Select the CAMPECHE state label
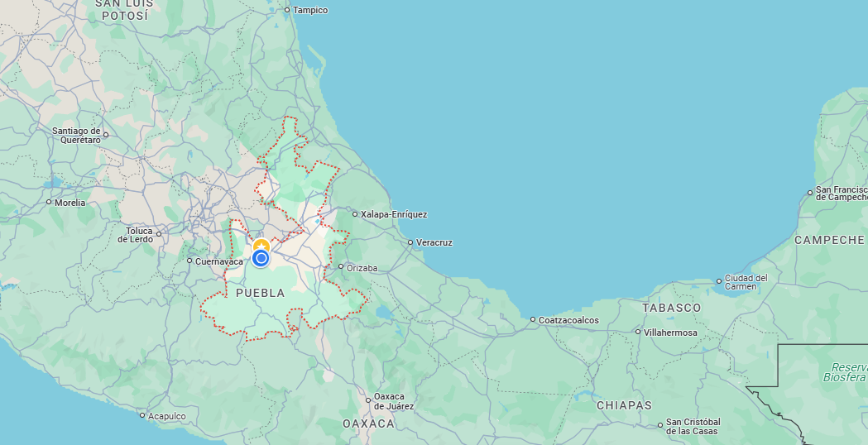This screenshot has width=868, height=445. 829,240
